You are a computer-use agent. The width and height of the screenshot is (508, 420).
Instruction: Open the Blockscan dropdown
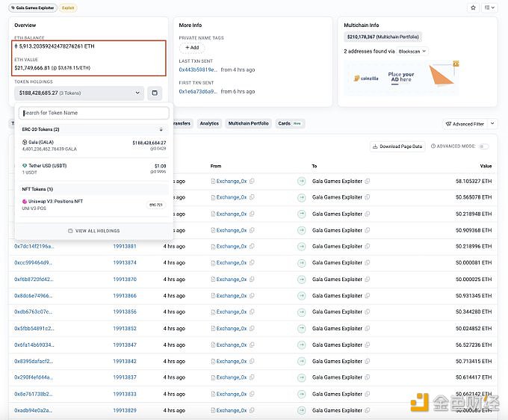(412, 52)
